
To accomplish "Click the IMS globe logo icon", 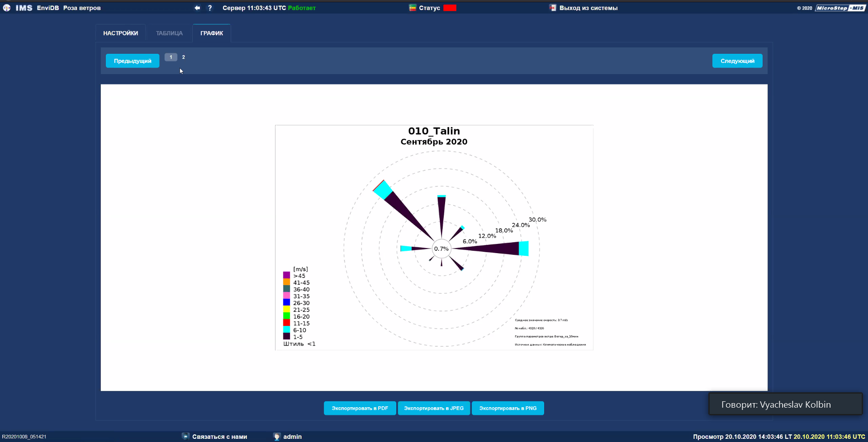I will tap(7, 8).
